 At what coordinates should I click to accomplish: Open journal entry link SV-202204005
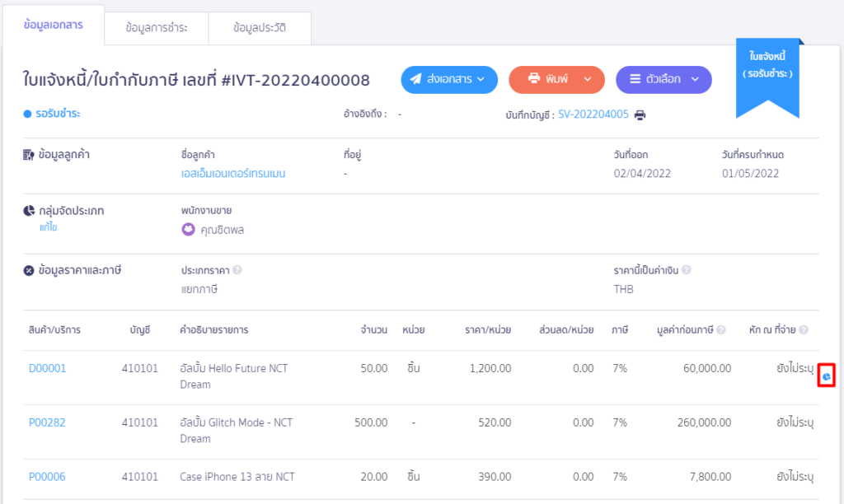(593, 115)
